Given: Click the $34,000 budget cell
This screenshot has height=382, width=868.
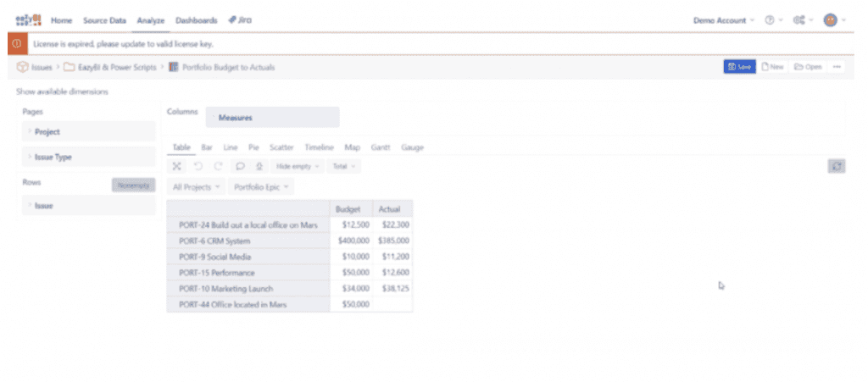Looking at the screenshot, I should click(352, 289).
